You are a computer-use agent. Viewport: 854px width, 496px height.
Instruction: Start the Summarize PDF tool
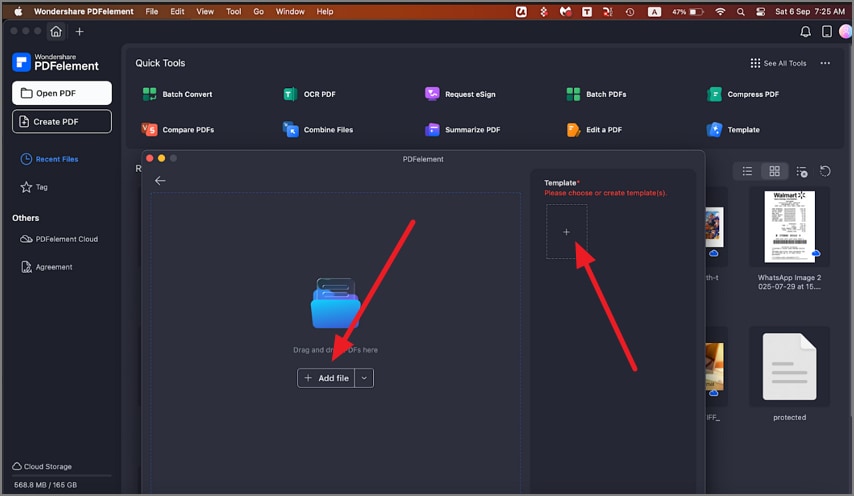(x=462, y=130)
